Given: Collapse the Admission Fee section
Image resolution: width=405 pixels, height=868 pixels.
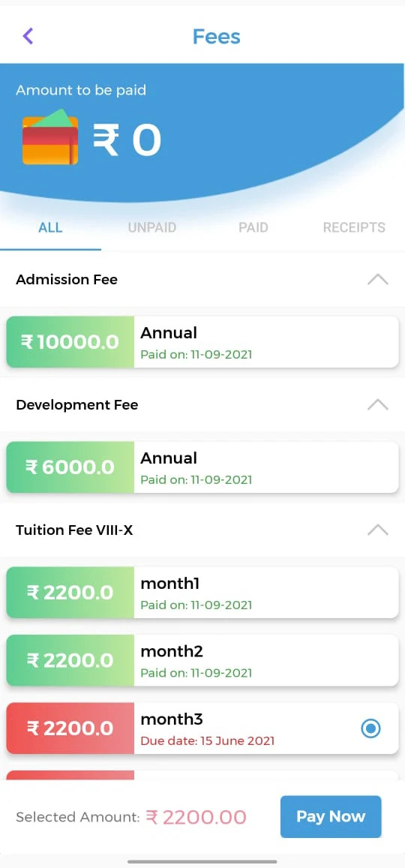Looking at the screenshot, I should click(x=378, y=280).
